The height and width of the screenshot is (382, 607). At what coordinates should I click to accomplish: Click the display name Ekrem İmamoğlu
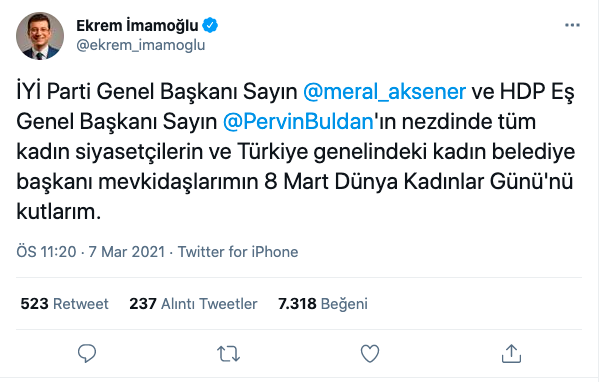tap(137, 26)
